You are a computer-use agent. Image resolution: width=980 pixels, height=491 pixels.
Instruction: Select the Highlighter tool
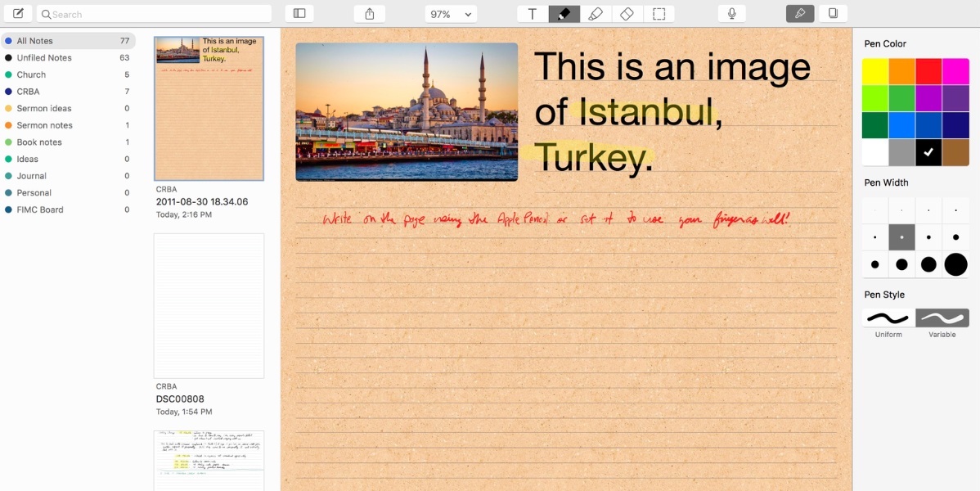tap(596, 14)
